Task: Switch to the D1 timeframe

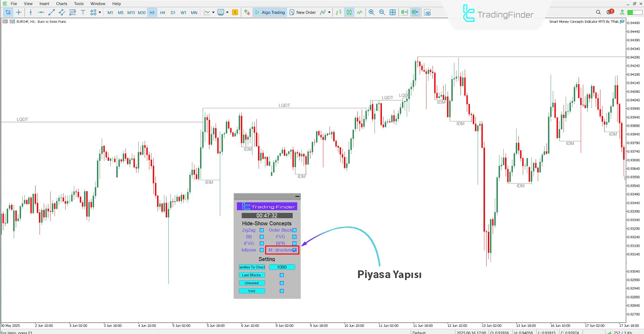Action: tap(173, 13)
